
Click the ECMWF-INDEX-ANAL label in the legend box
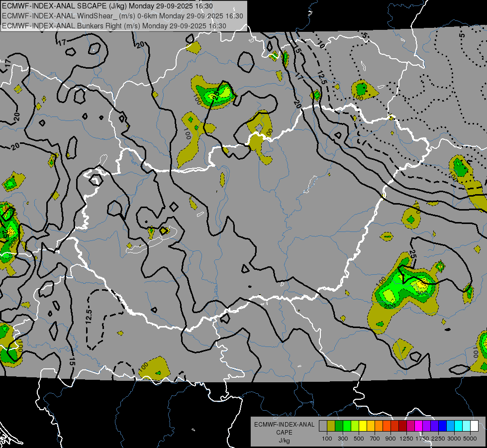tap(284, 425)
